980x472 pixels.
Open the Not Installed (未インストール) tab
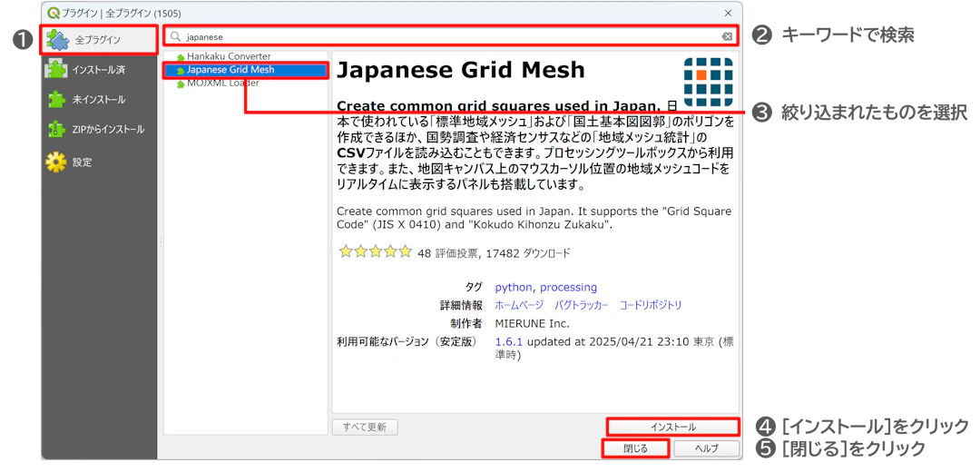coord(100,100)
